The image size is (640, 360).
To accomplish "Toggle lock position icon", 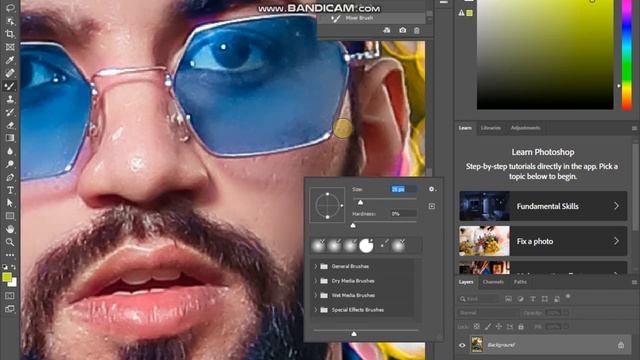I will point(499,327).
